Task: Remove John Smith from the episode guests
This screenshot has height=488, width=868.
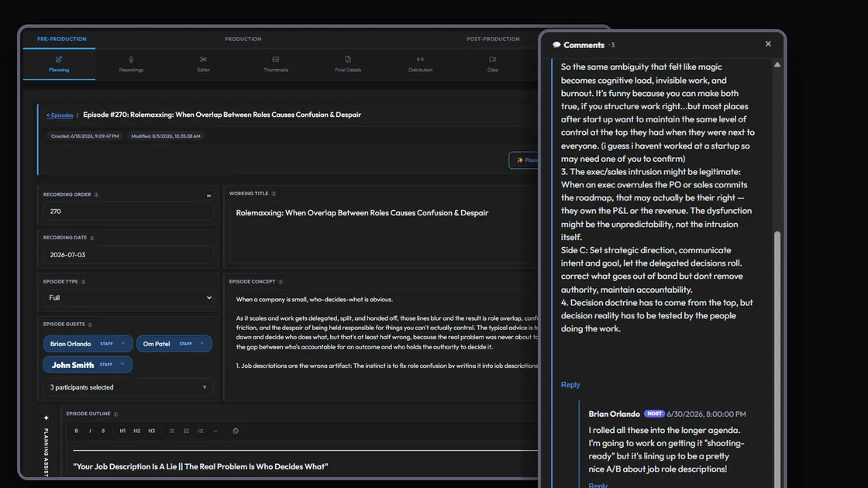Action: point(122,364)
